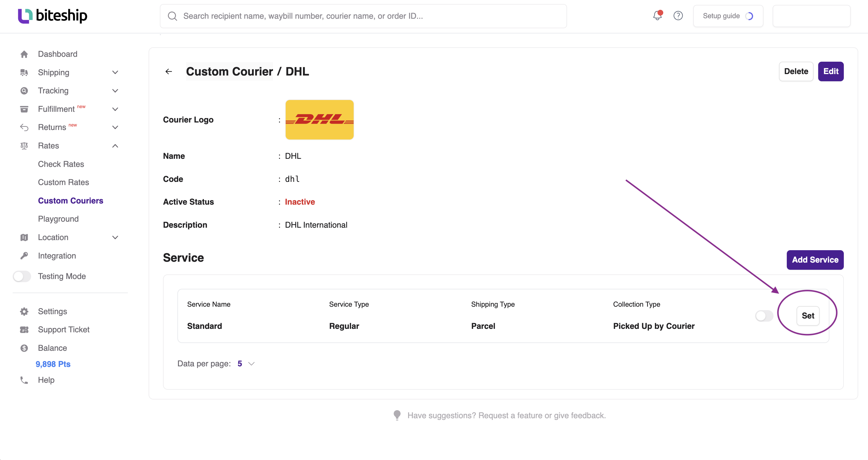868x460 pixels.
Task: Click the Parcel shipping type value
Action: (483, 326)
